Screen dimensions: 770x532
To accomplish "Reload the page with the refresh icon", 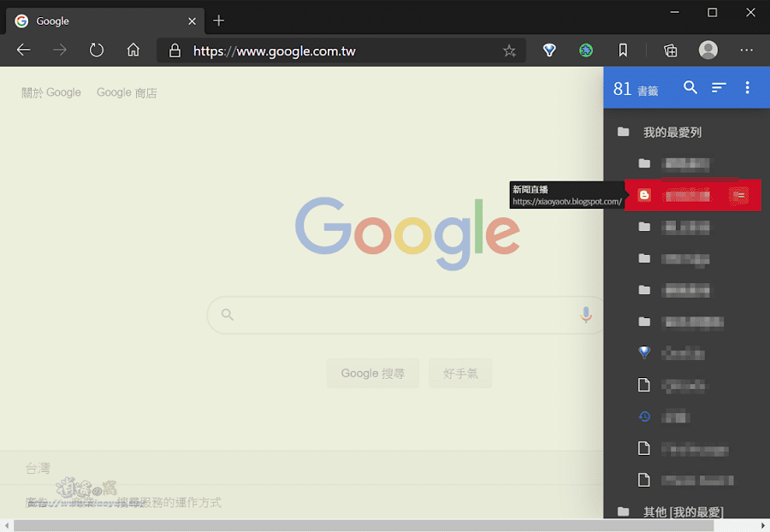I will coord(96,50).
